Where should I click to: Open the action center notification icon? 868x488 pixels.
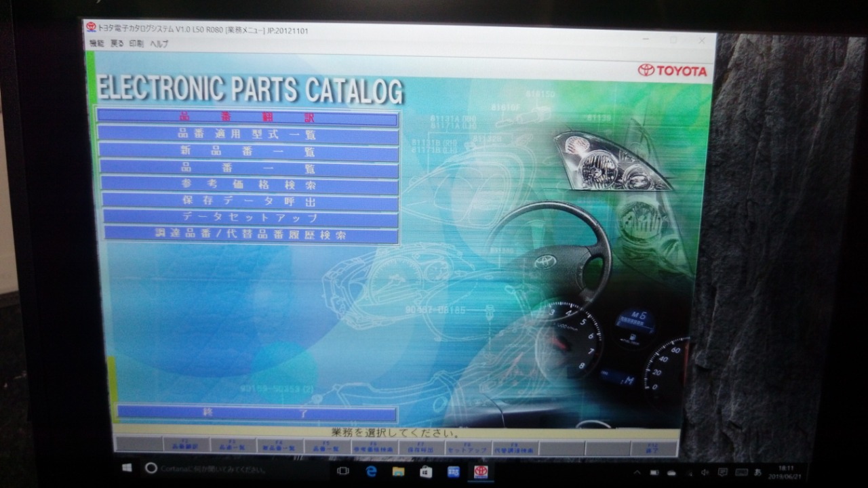[x=723, y=472]
